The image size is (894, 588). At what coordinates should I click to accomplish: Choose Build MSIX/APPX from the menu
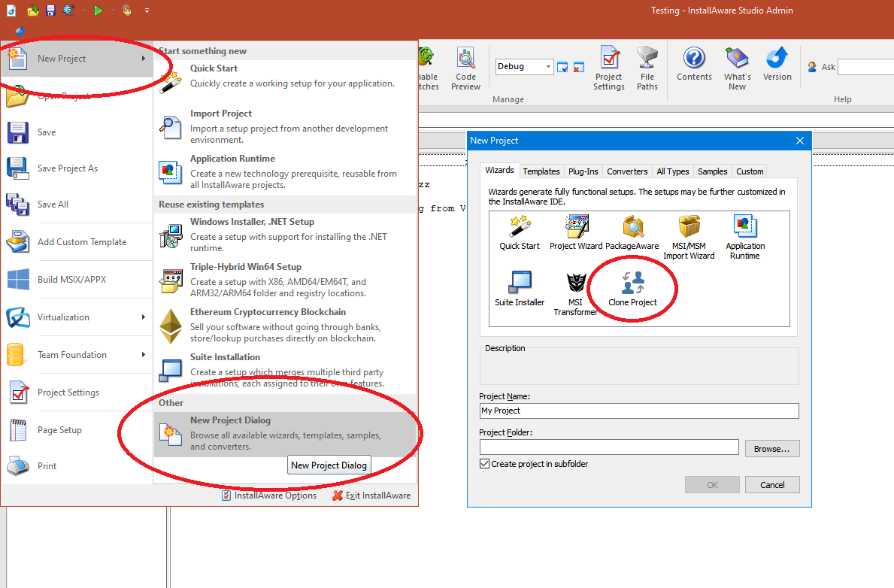pyautogui.click(x=77, y=280)
